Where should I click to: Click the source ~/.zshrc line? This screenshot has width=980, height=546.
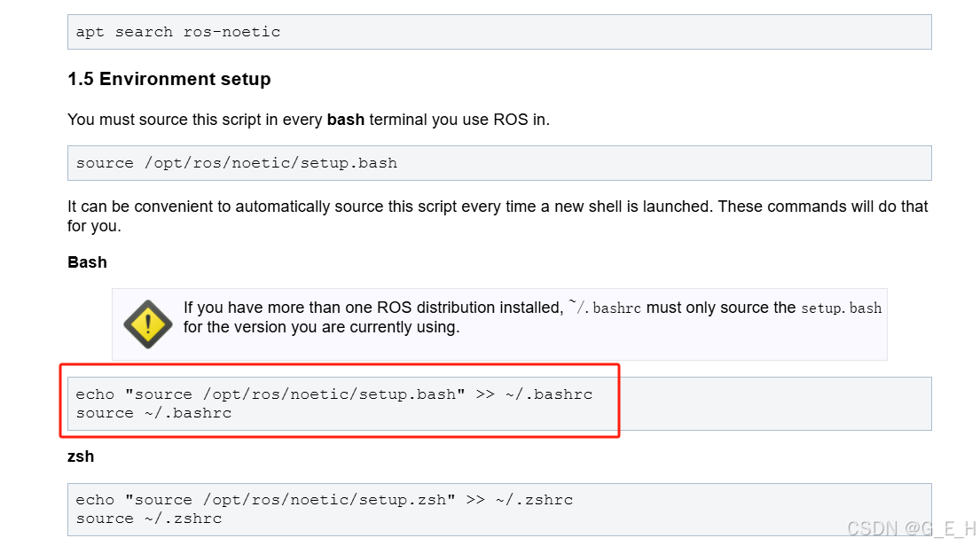tap(149, 519)
